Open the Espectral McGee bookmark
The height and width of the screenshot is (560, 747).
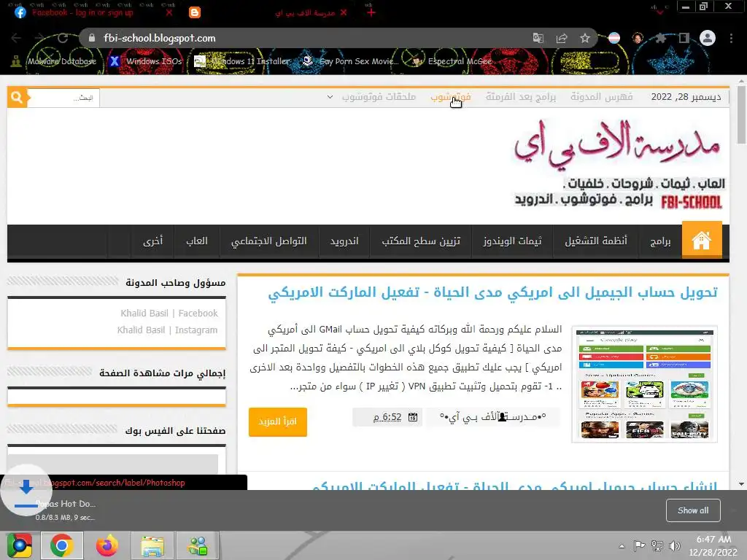(451, 61)
